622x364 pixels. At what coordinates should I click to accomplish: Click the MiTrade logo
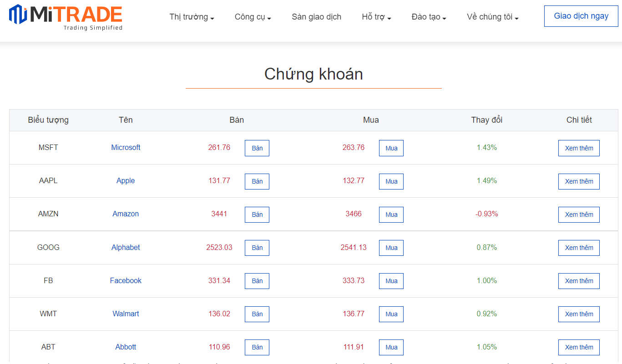[x=66, y=17]
